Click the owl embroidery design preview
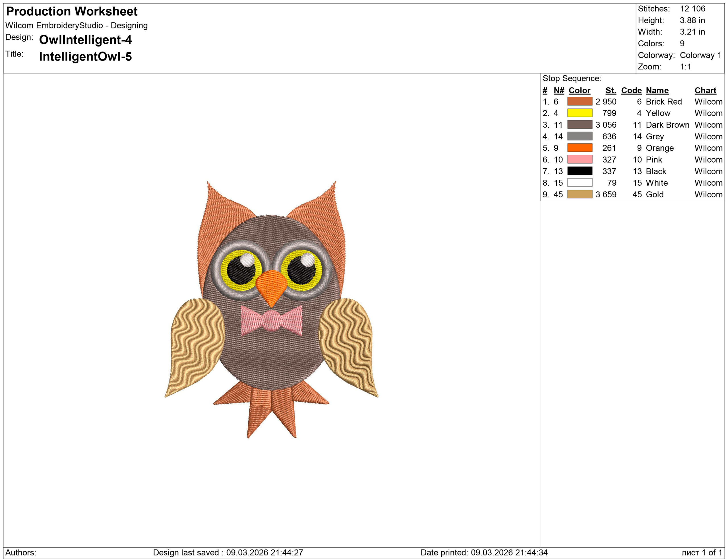Image resolution: width=728 pixels, height=560 pixels. coord(271,310)
